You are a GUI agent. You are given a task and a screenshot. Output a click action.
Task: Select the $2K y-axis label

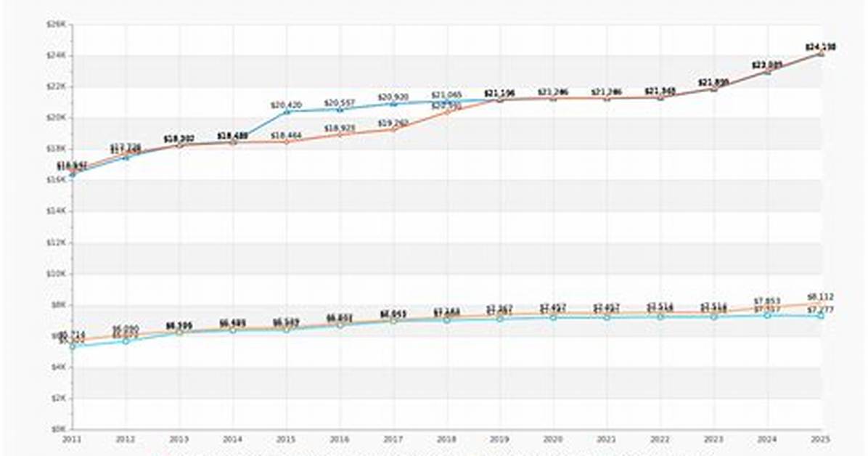[58, 398]
